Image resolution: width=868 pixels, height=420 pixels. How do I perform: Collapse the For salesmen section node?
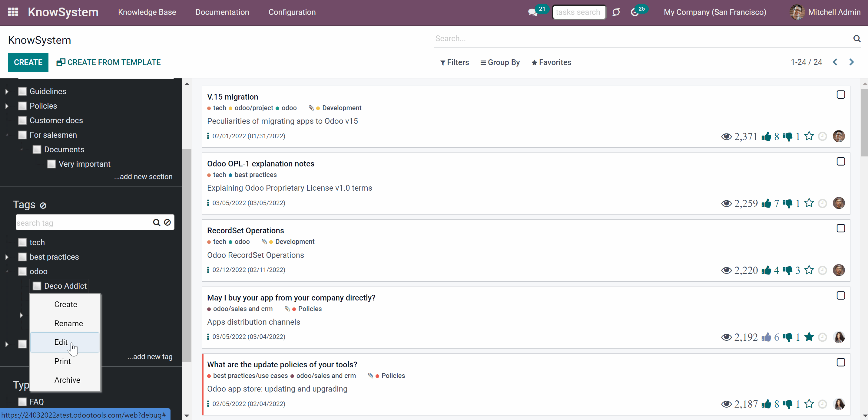(x=7, y=135)
